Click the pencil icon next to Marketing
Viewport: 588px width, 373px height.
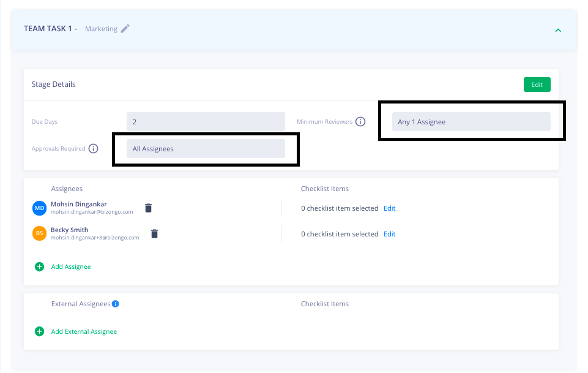125,29
